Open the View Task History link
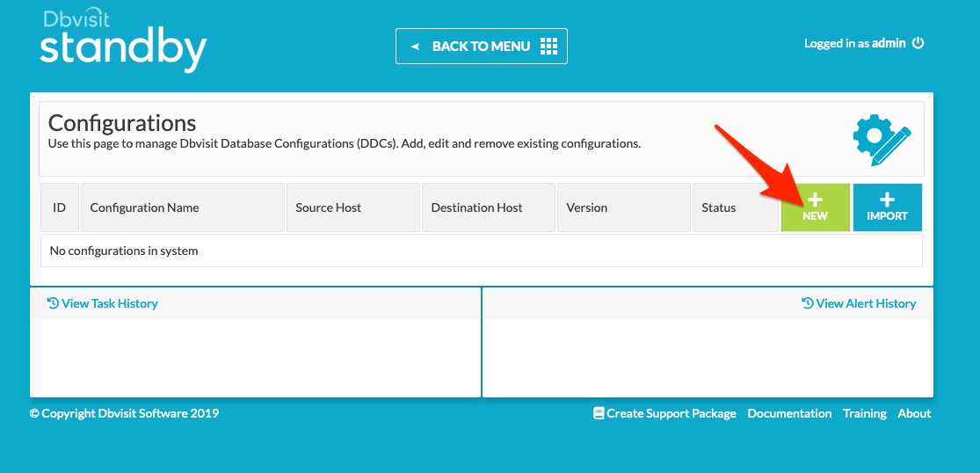The image size is (980, 473). tap(103, 303)
